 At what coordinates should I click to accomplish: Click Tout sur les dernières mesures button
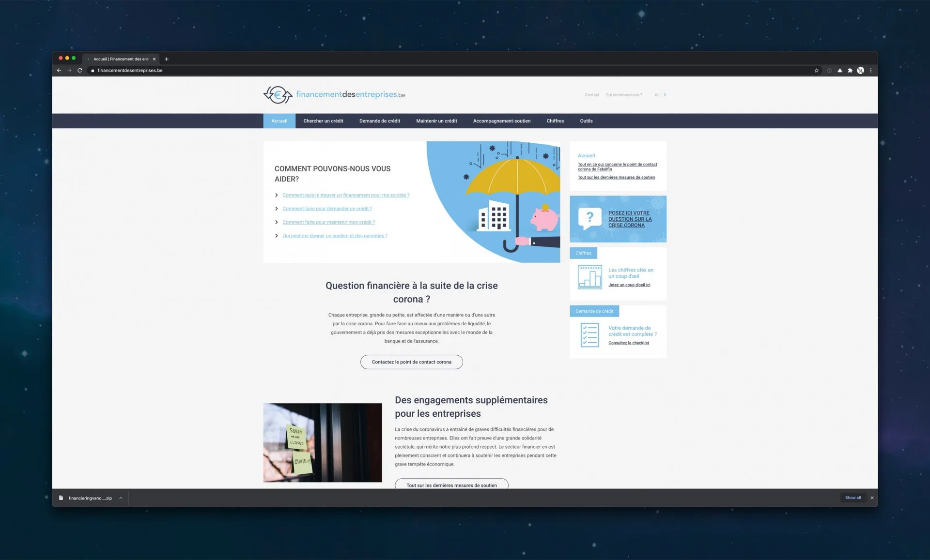coord(451,484)
